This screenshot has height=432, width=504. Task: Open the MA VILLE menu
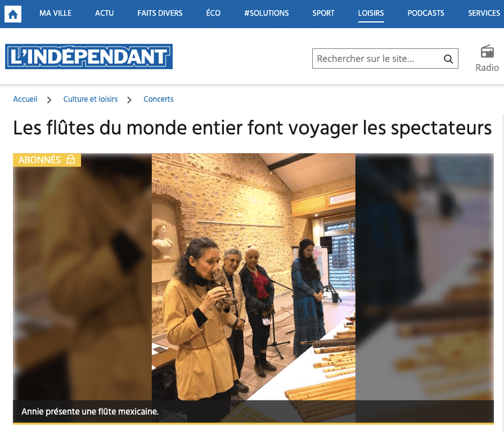point(55,13)
